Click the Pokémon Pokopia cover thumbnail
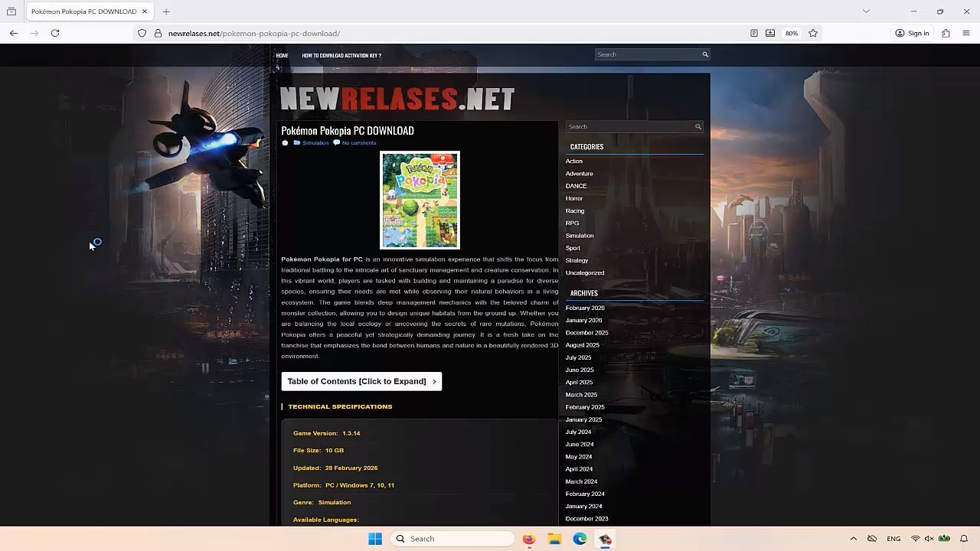Image resolution: width=980 pixels, height=551 pixels. click(x=420, y=200)
